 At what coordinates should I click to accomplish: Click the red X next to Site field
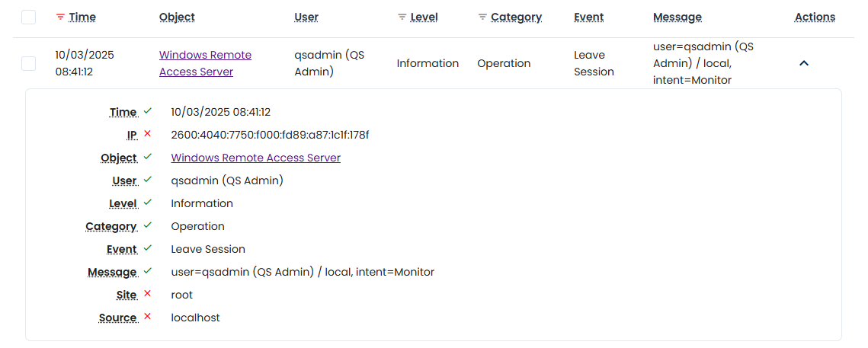point(147,294)
